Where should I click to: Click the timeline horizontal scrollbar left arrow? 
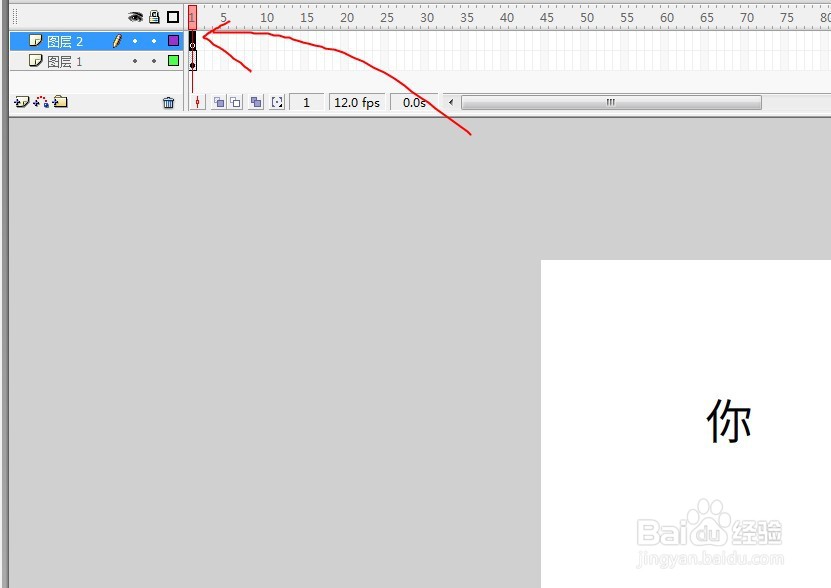pyautogui.click(x=450, y=102)
